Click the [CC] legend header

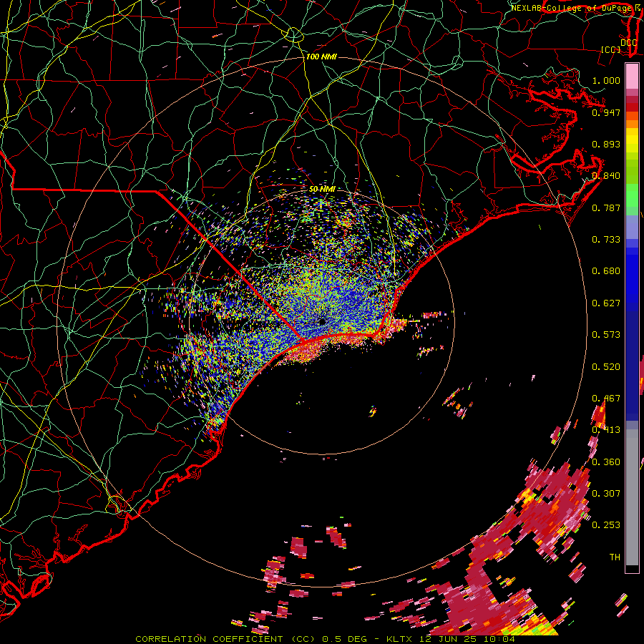coord(611,49)
